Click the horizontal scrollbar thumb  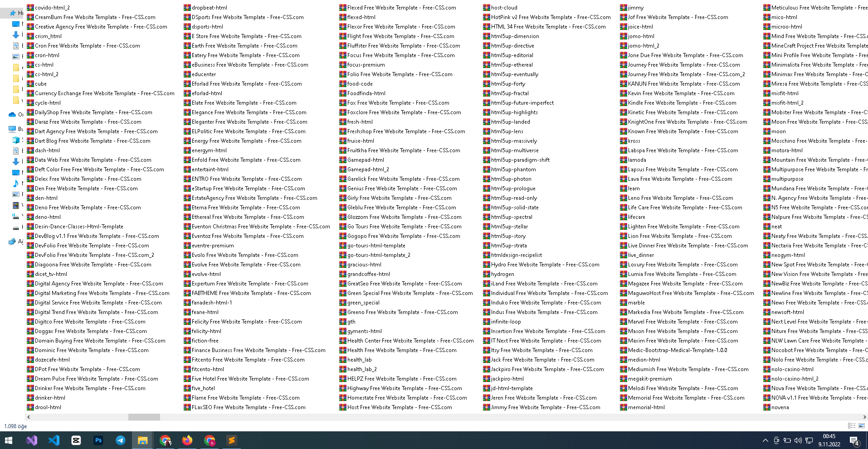(144, 417)
